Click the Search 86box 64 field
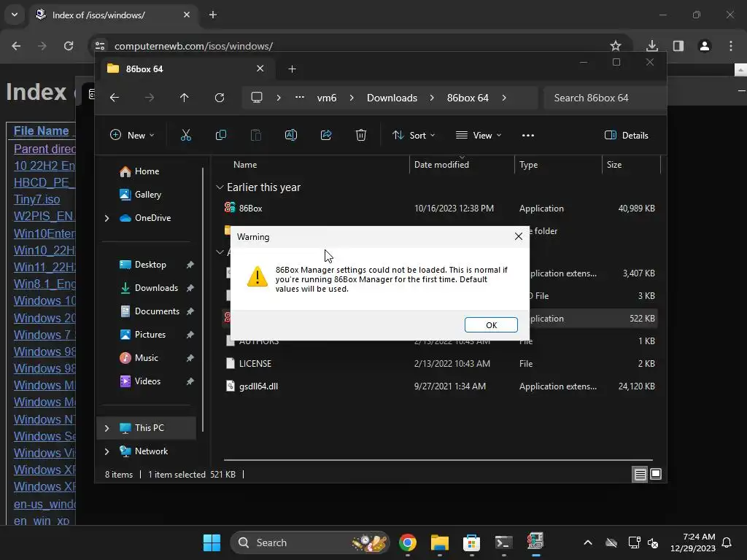747x560 pixels. point(604,98)
